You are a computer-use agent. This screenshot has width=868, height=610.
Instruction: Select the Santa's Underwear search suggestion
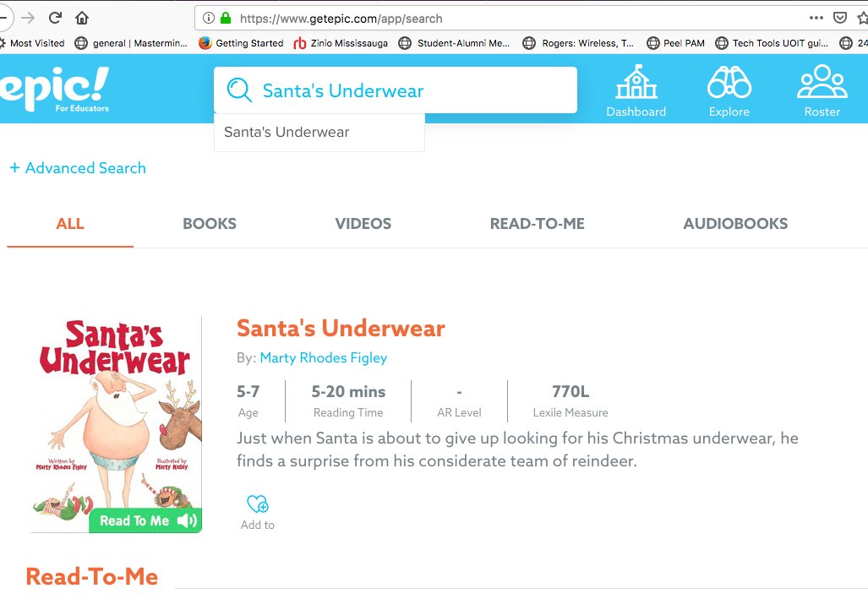pos(319,133)
